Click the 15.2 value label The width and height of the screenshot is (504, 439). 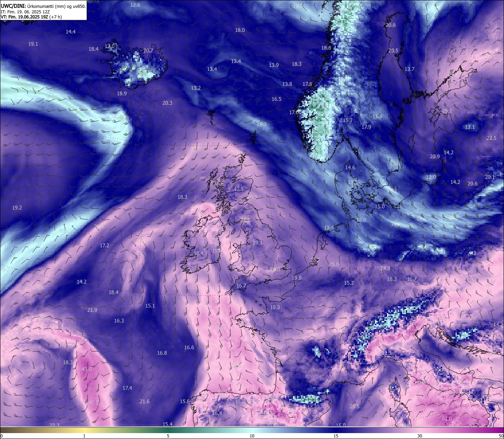(x=349, y=283)
